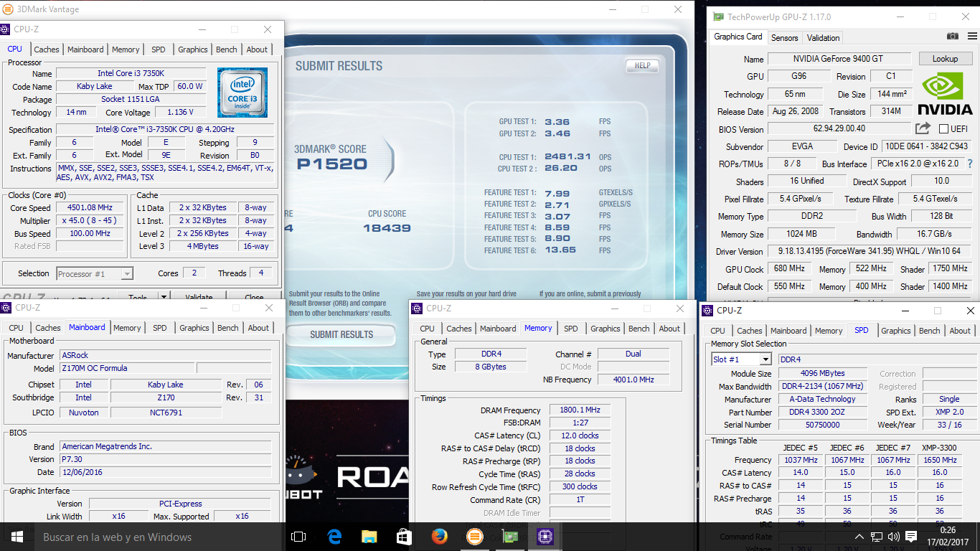The image size is (980, 551).
Task: Switch to the Sensors tab in GPU-Z
Action: click(x=784, y=38)
